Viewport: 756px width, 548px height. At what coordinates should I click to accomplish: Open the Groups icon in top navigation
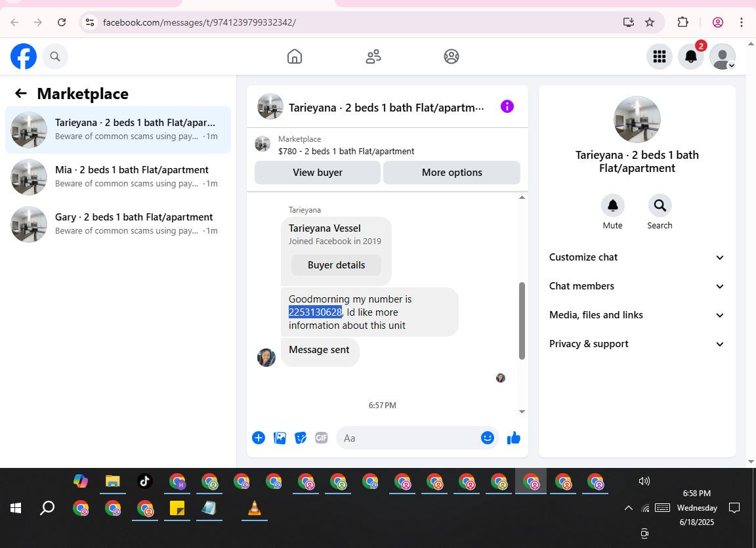(451, 56)
